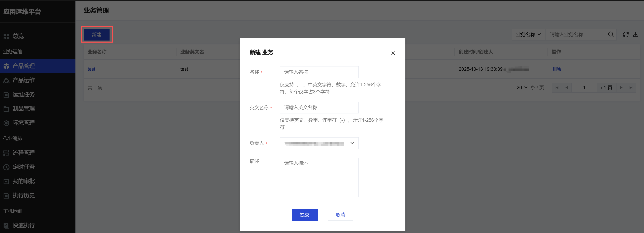Open 定时任务 in the sidebar
The height and width of the screenshot is (233, 644).
tap(24, 167)
